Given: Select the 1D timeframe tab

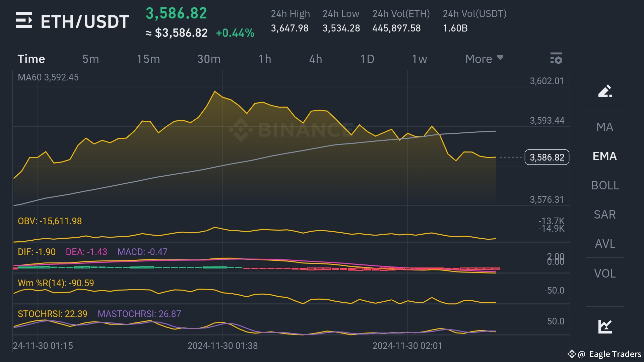Looking at the screenshot, I should [x=367, y=59].
